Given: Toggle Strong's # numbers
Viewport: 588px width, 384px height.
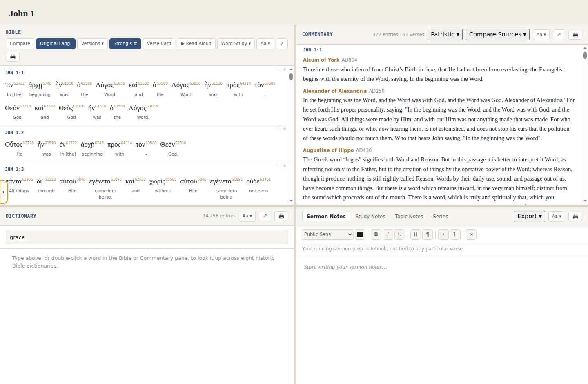Looking at the screenshot, I should pos(125,44).
